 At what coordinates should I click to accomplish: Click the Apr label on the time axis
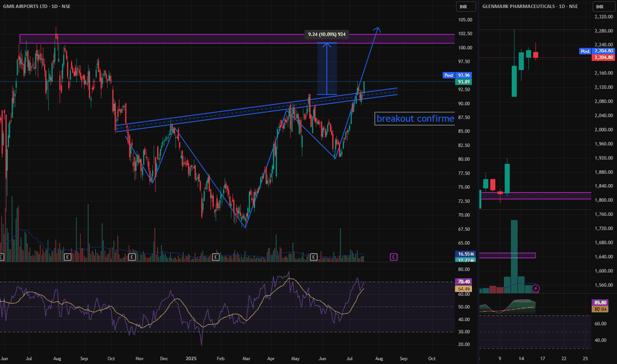(271, 359)
